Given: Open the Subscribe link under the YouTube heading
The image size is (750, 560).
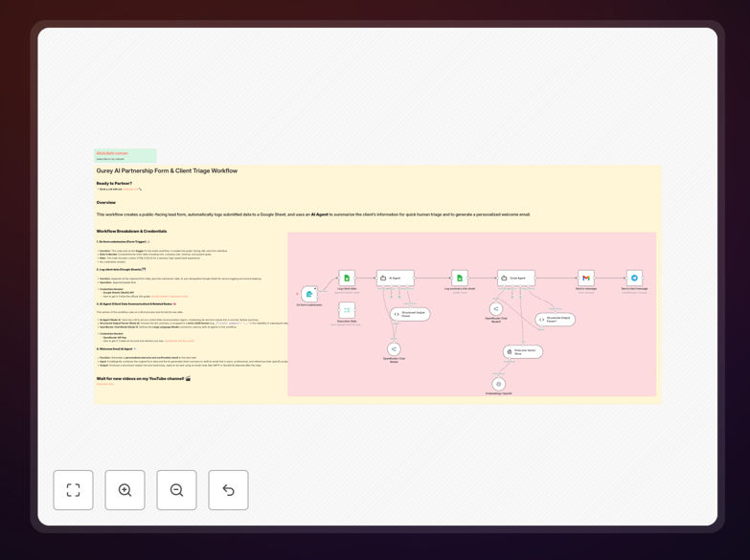Looking at the screenshot, I should click(x=105, y=384).
